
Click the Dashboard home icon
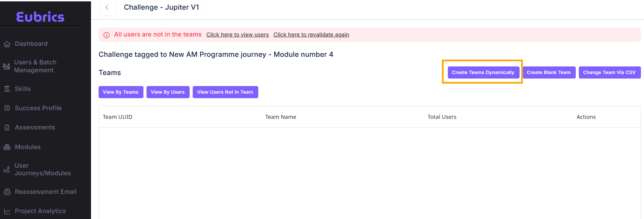[7, 44]
